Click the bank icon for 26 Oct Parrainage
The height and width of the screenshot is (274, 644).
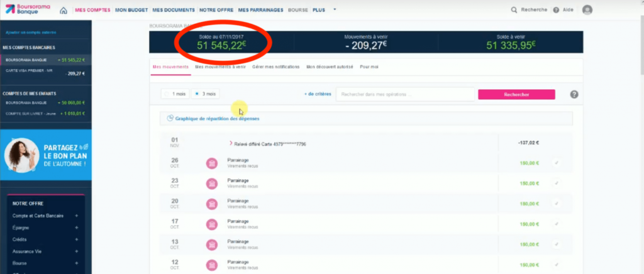(x=211, y=163)
